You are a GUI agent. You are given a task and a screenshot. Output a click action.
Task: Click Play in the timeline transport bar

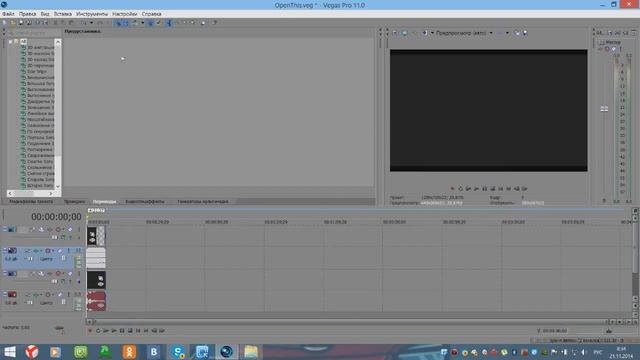[x=114, y=331]
